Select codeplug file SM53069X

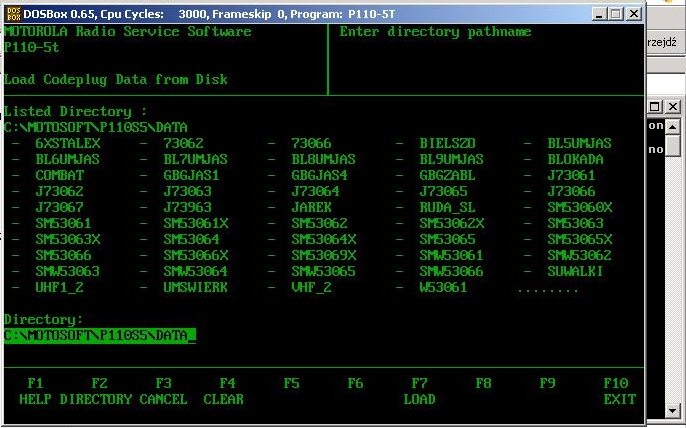[324, 255]
